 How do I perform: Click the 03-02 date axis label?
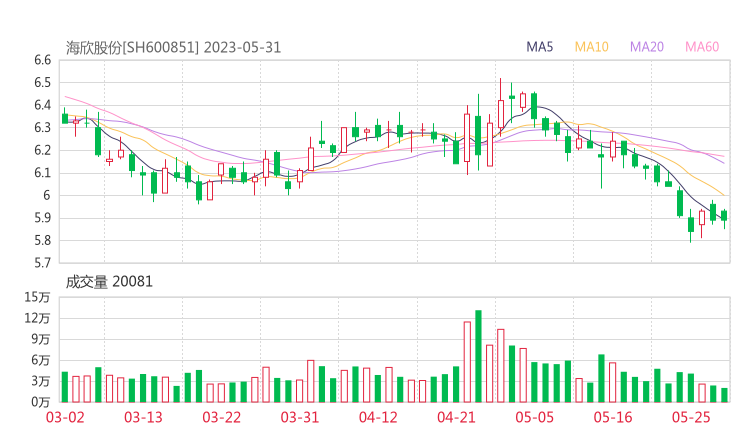(x=65, y=417)
